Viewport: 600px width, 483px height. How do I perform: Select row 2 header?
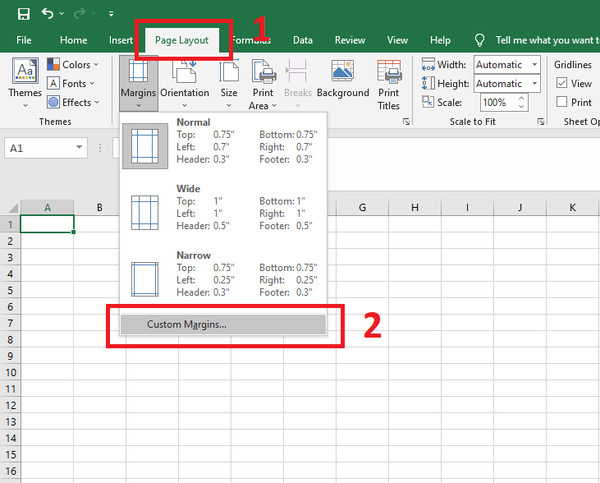coord(10,241)
